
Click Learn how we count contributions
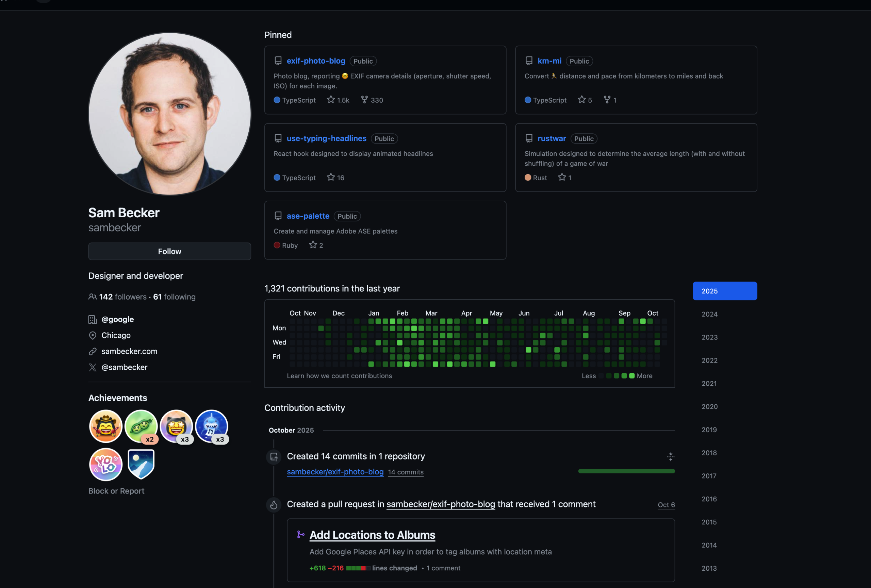(339, 376)
